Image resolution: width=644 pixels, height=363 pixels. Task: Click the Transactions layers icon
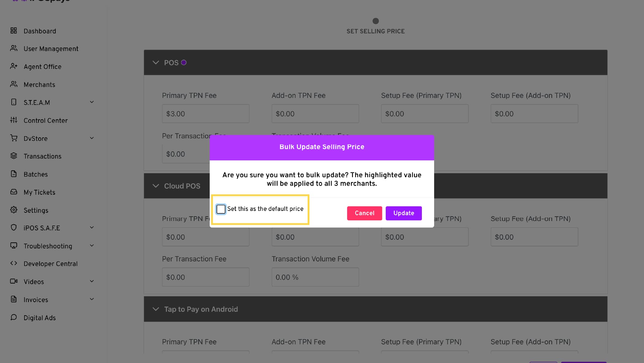(x=13, y=156)
